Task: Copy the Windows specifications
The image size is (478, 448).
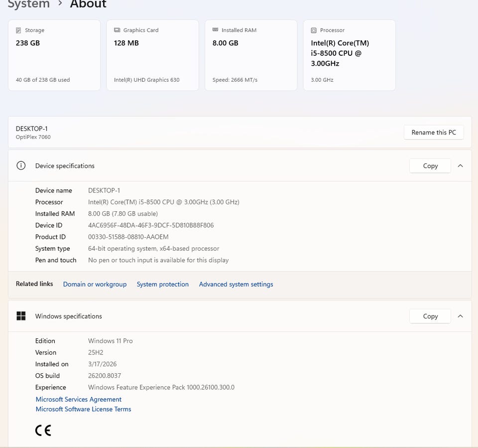Action: pyautogui.click(x=430, y=316)
